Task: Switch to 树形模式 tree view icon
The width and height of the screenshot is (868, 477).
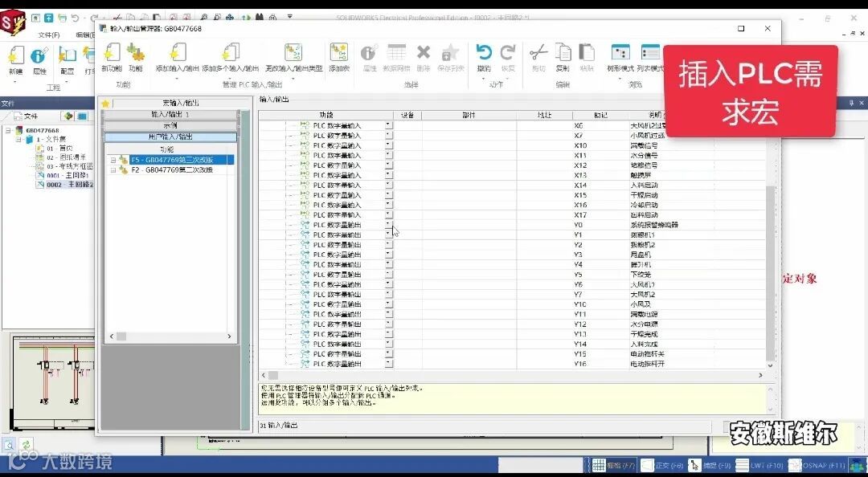Action: tap(620, 53)
